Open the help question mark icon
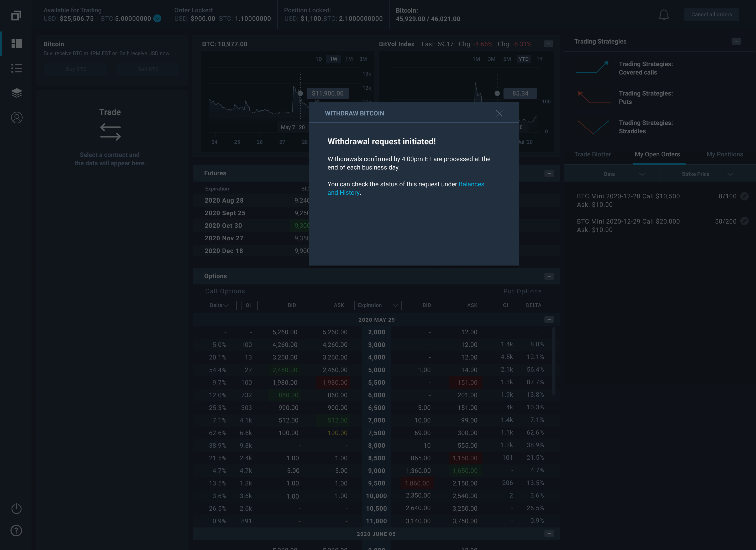 (16, 530)
